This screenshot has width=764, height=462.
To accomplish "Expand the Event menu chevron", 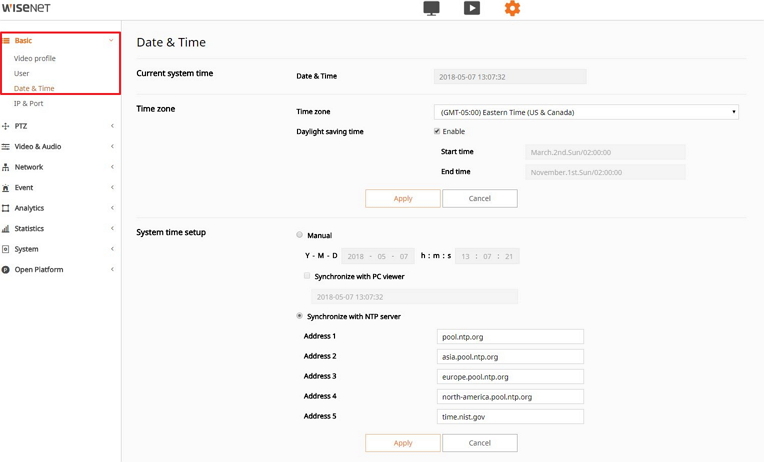I will point(112,187).
